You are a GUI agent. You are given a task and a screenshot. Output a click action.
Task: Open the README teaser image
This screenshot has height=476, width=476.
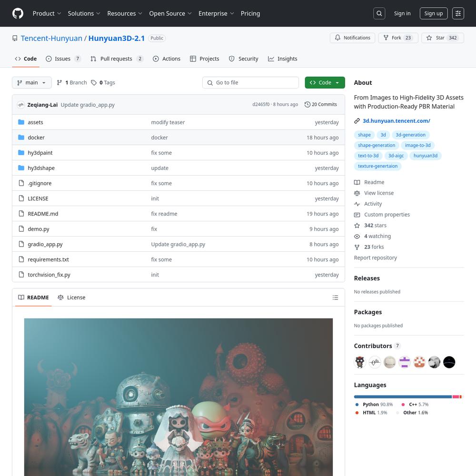tap(178, 397)
